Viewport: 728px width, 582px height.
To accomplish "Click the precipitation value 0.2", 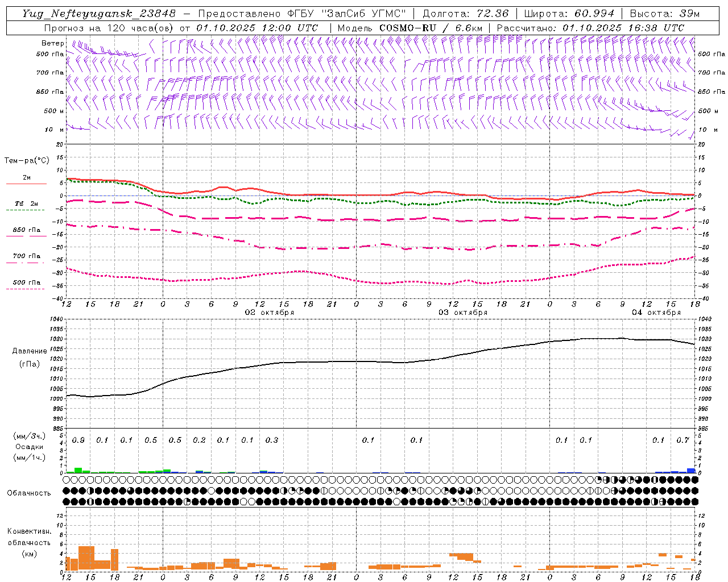I will [x=199, y=440].
